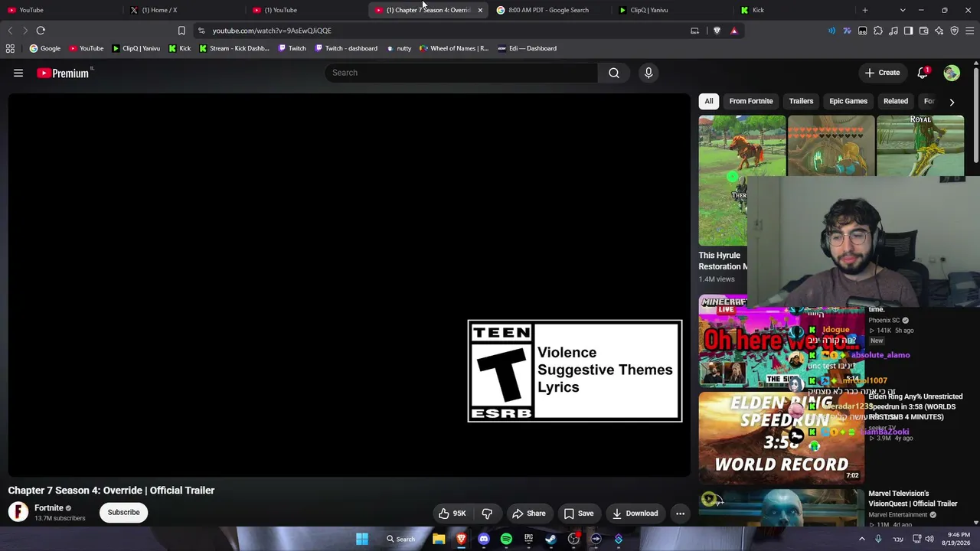980x551 pixels.
Task: Share the Fortnite trailer video
Action: point(529,514)
